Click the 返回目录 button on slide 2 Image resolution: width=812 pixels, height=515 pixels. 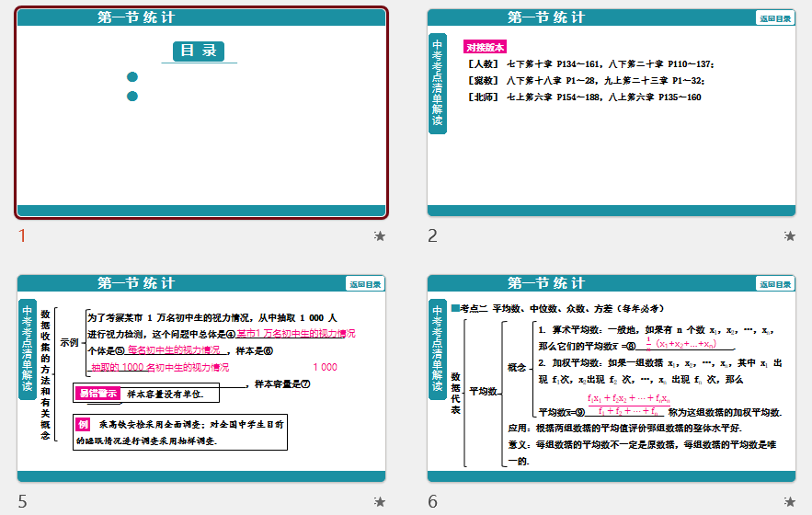[774, 18]
